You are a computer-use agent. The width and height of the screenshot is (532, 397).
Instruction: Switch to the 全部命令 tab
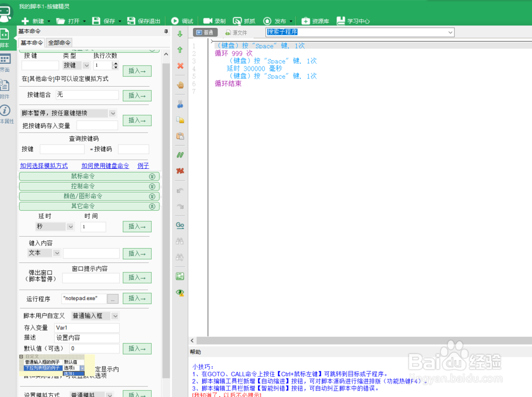(59, 42)
